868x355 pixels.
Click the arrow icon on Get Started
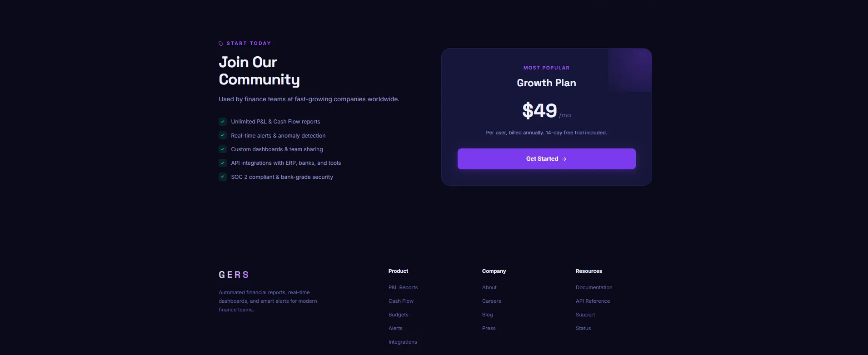click(564, 159)
